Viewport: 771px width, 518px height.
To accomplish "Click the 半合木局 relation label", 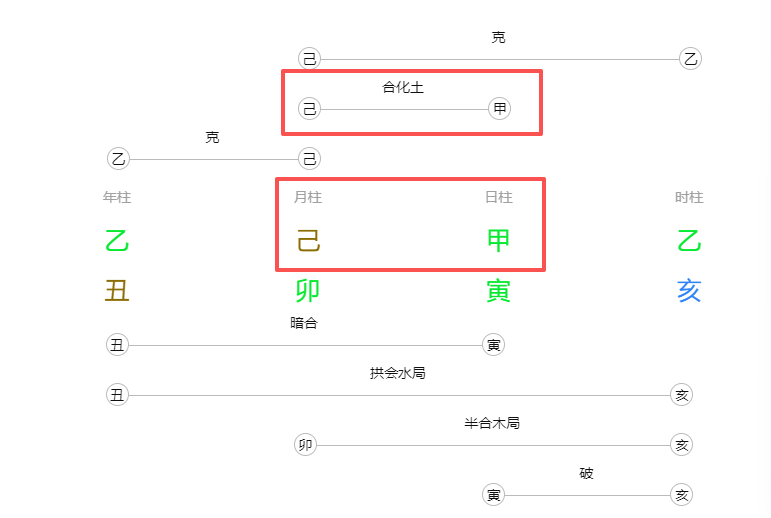I will 492,423.
